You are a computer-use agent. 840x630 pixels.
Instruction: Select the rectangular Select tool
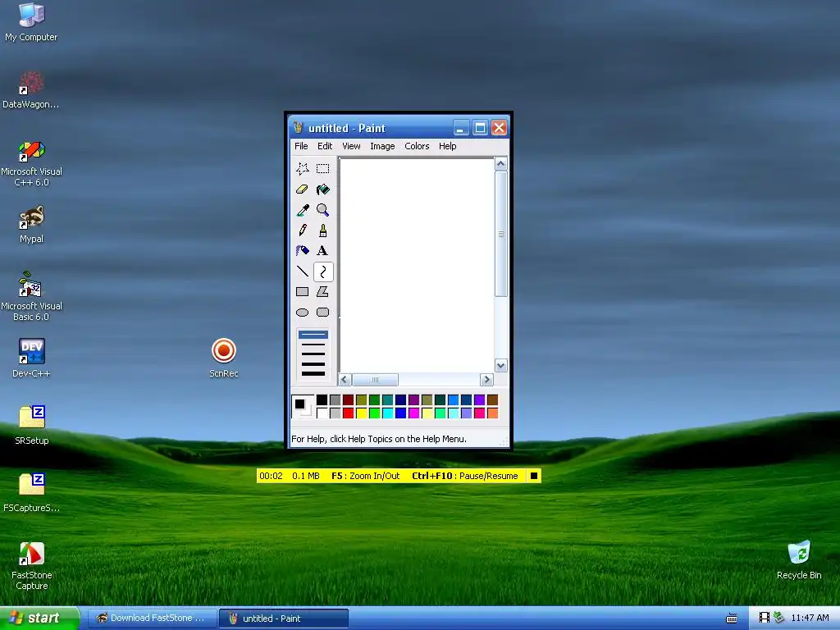tap(322, 169)
